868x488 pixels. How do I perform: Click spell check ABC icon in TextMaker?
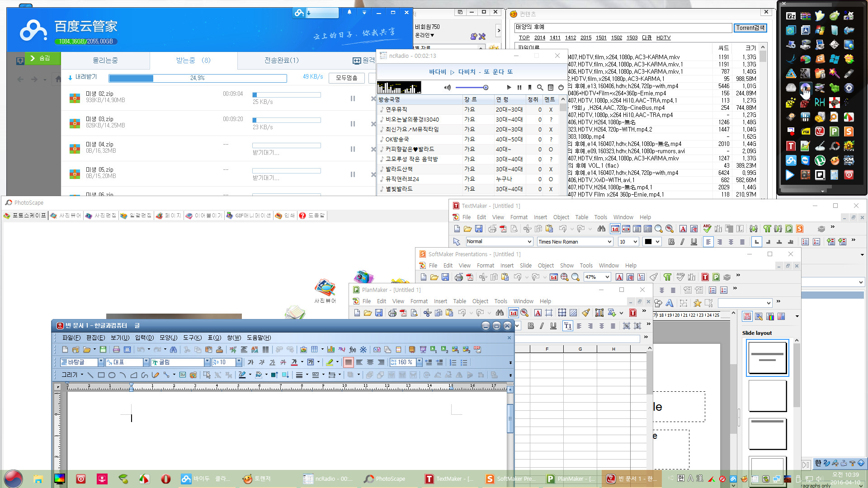[707, 229]
